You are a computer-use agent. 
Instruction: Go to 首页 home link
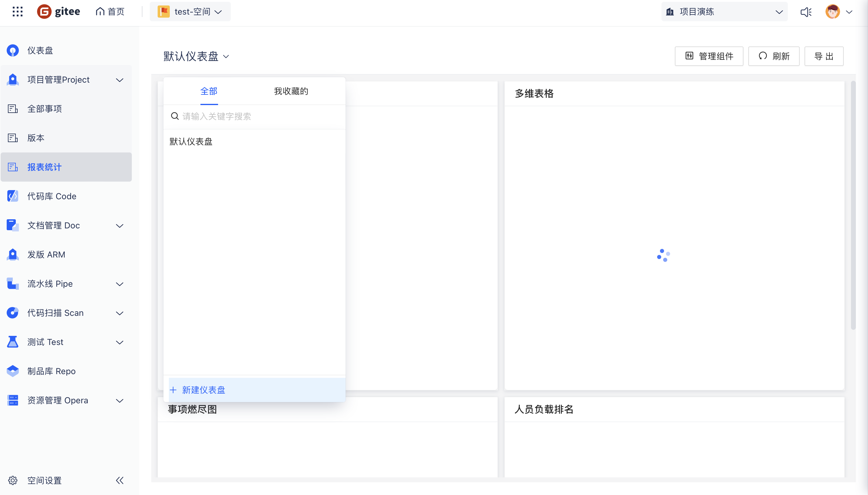[110, 12]
